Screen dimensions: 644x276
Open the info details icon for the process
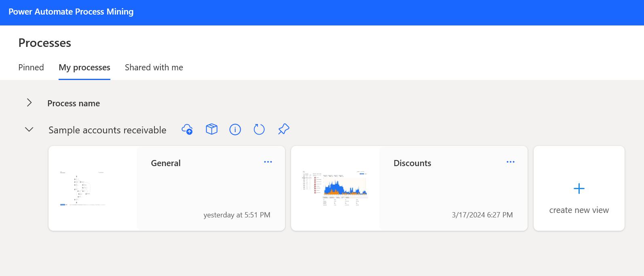click(x=235, y=129)
